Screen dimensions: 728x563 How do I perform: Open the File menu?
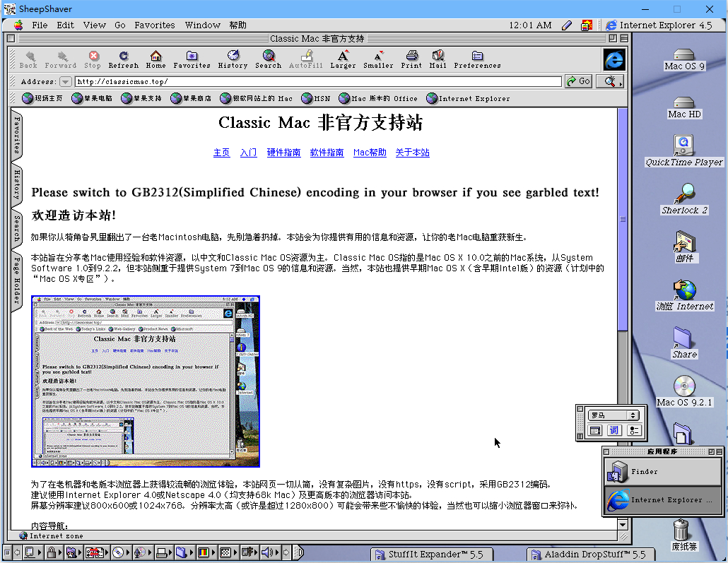click(x=40, y=25)
